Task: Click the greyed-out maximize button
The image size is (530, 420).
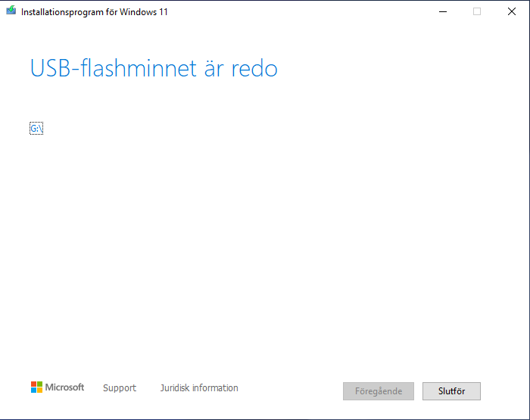Action: coord(477,11)
